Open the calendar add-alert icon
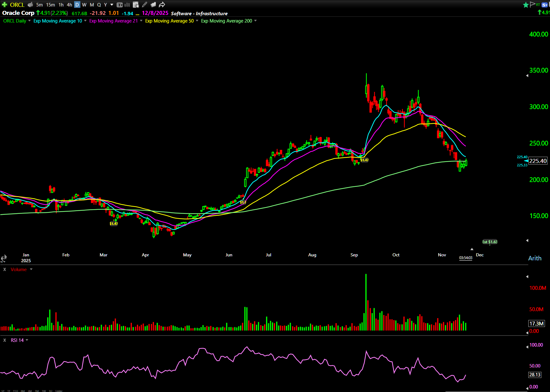The image size is (550, 392). click(x=136, y=5)
